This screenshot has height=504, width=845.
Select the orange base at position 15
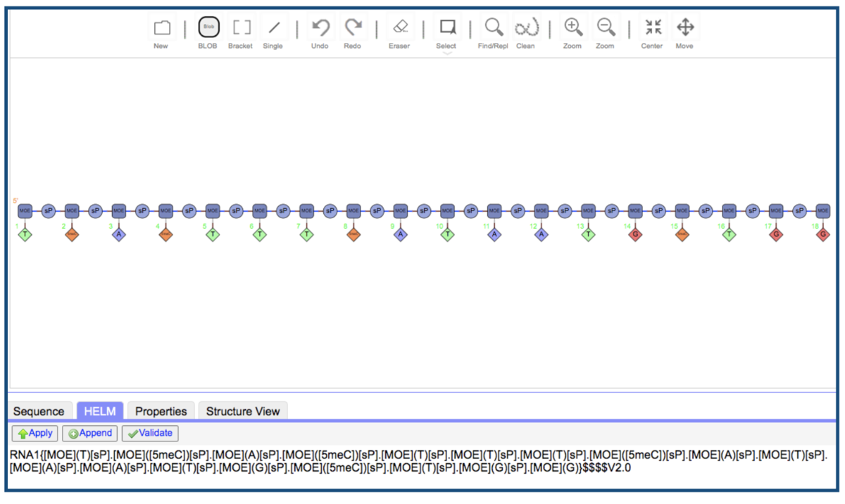pos(682,235)
